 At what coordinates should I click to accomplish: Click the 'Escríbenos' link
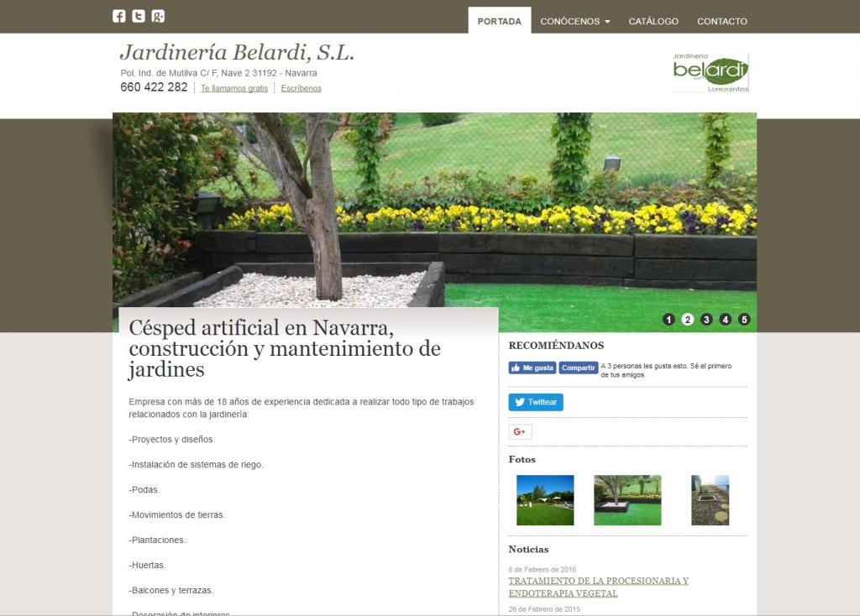[302, 88]
